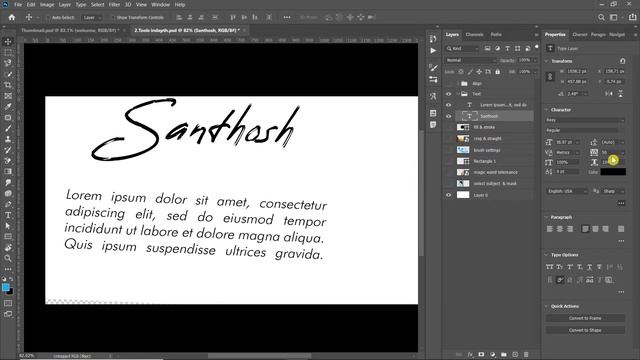Select the Move tool in the toolbox
The width and height of the screenshot is (640, 360).
point(8,42)
